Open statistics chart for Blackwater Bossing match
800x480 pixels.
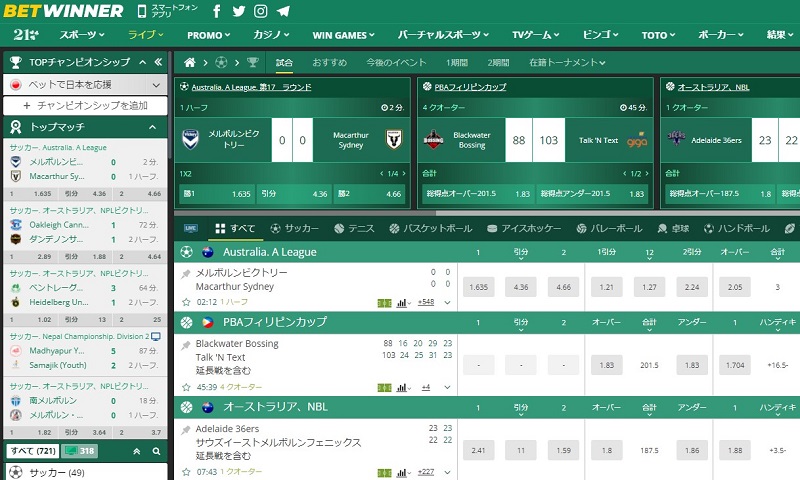(402, 388)
